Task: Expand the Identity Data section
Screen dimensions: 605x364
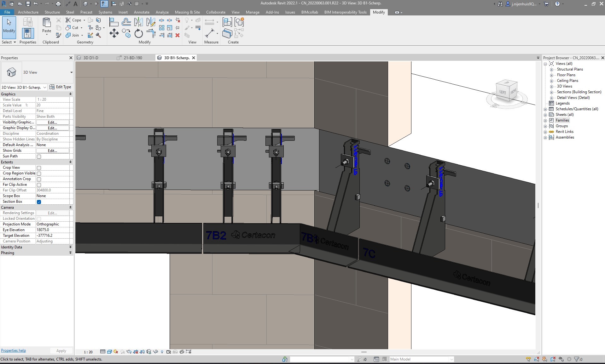Action: (70, 247)
